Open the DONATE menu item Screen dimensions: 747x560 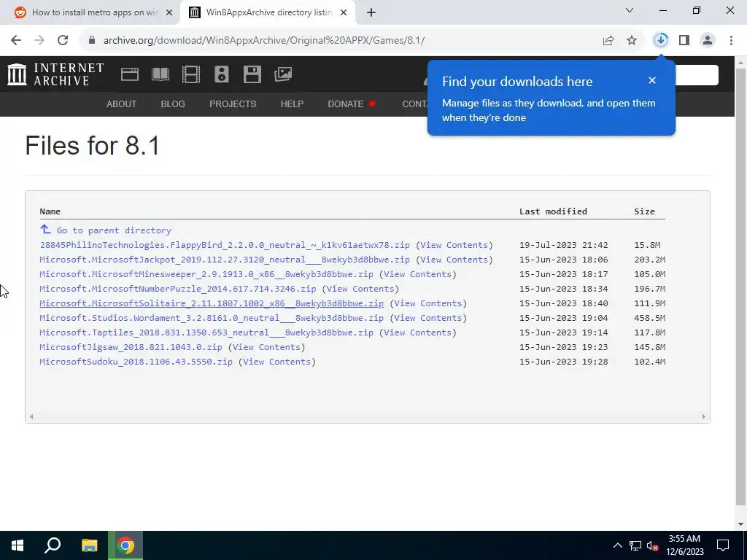click(352, 104)
